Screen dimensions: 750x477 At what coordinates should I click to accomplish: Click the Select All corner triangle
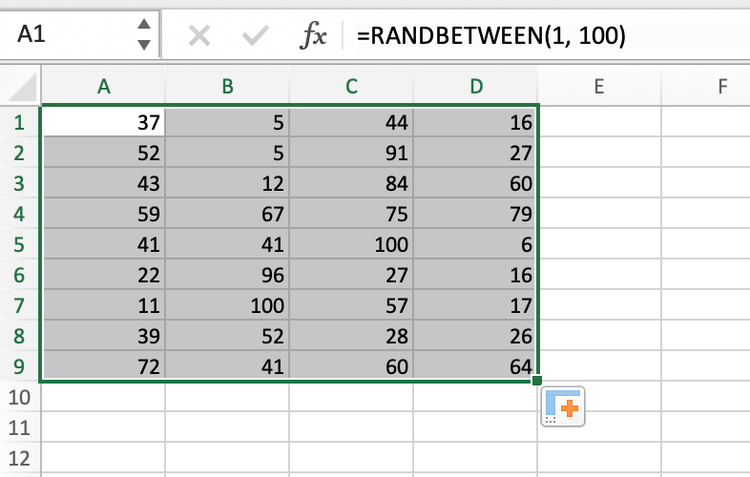23,87
